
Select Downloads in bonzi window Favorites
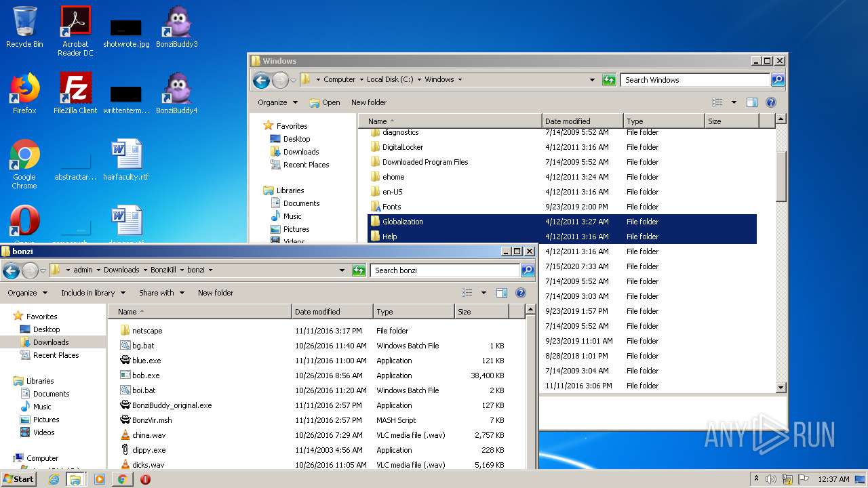click(51, 342)
